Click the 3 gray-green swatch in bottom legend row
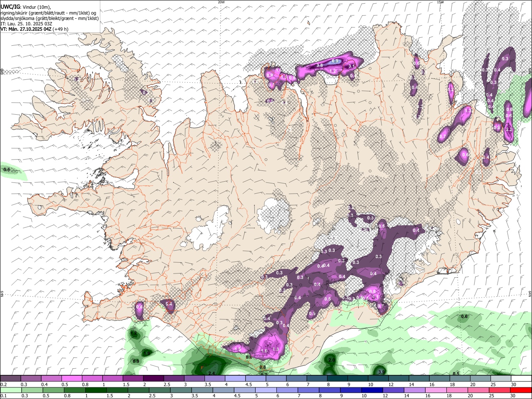This screenshot has height=399, width=532. click(x=181, y=390)
